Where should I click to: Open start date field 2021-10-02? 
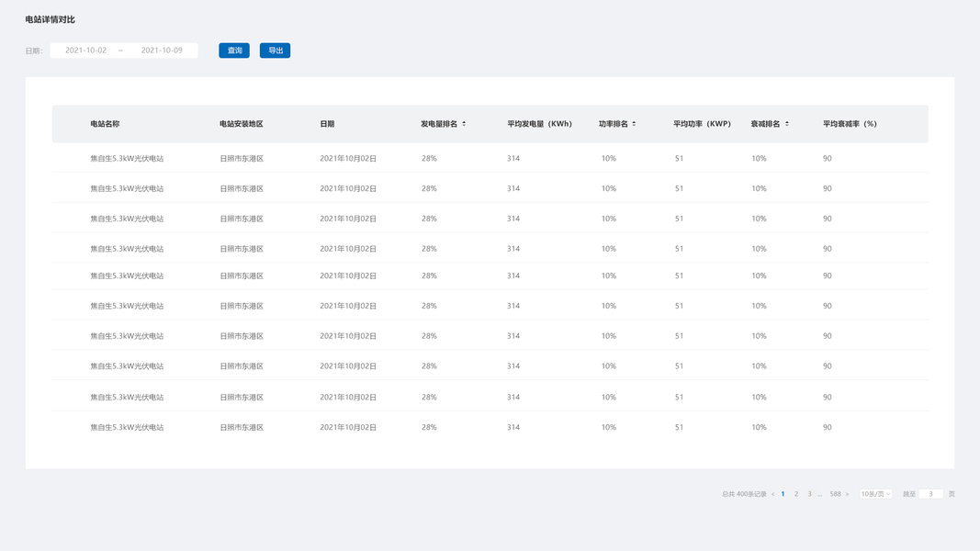click(85, 51)
